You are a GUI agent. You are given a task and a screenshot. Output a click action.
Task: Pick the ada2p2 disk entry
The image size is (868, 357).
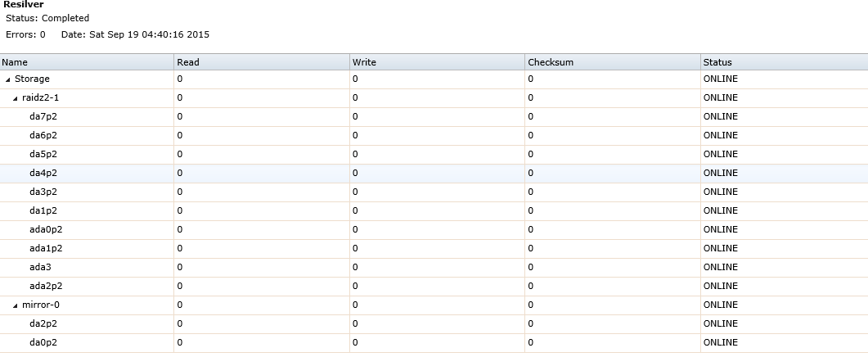(46, 286)
